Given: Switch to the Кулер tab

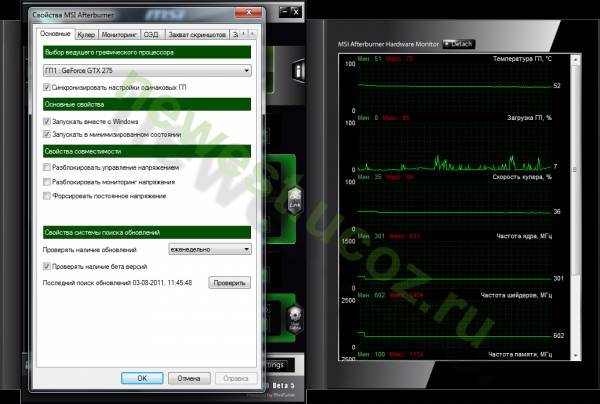Looking at the screenshot, I should [x=86, y=35].
